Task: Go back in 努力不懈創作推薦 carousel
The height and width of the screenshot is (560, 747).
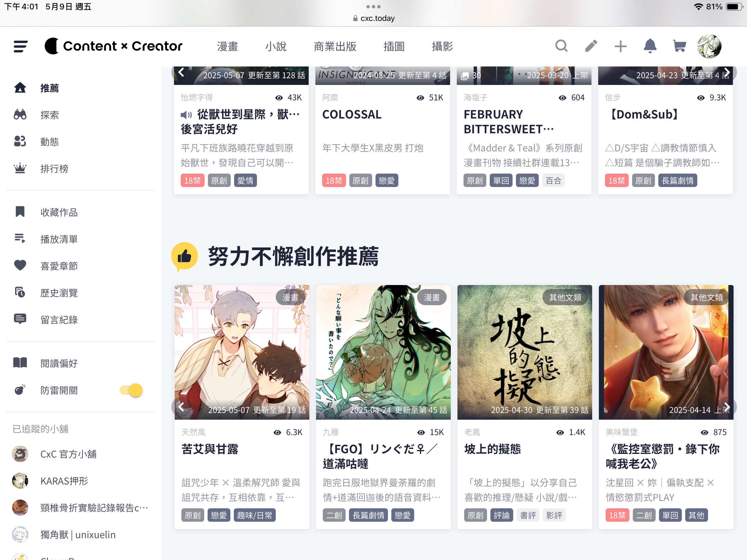Action: [x=181, y=407]
